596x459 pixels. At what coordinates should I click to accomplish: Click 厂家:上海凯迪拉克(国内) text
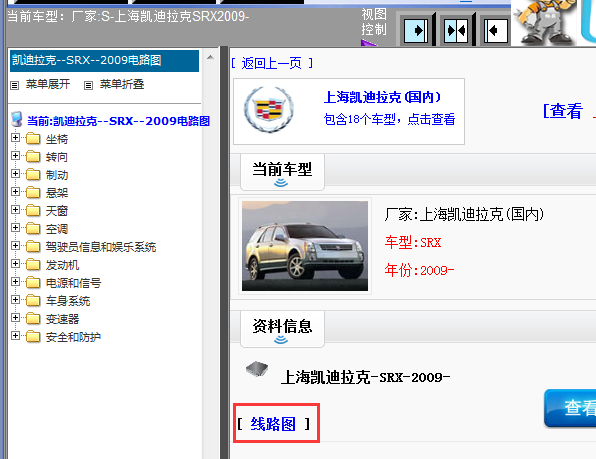pyautogui.click(x=464, y=214)
